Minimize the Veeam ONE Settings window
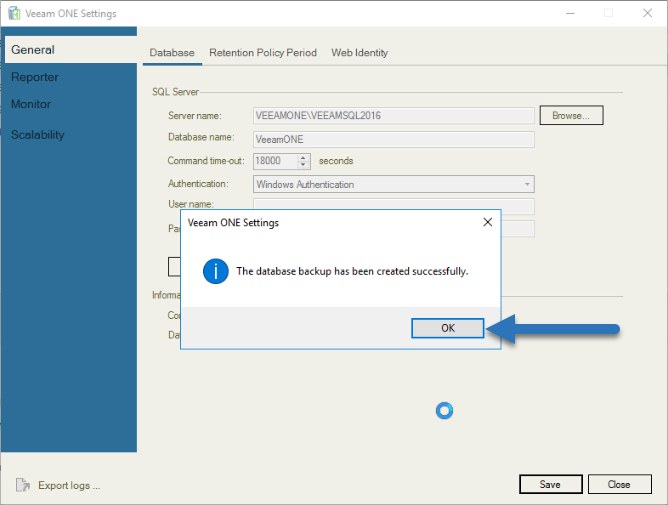This screenshot has width=668, height=505. point(570,14)
